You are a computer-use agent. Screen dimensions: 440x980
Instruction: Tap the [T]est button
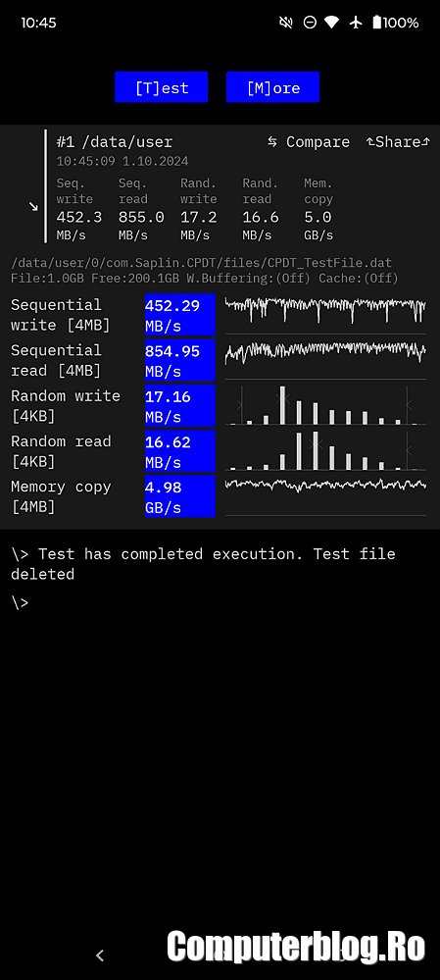coord(161,87)
